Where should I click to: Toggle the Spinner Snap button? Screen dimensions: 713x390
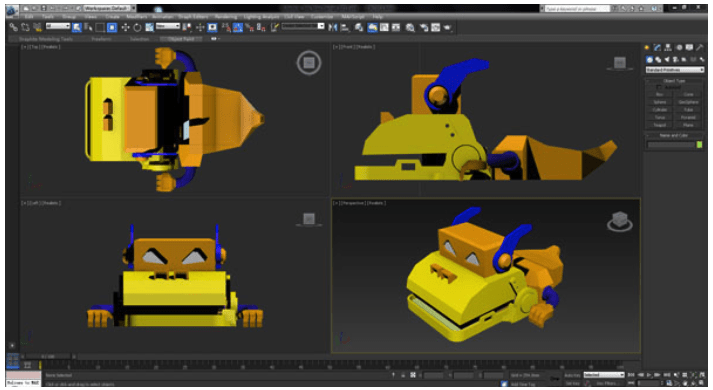tap(261, 28)
